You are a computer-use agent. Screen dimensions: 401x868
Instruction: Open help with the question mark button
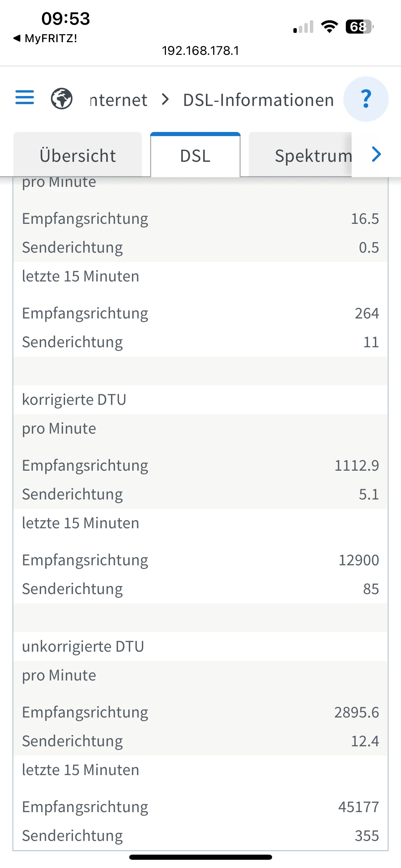pos(366,99)
